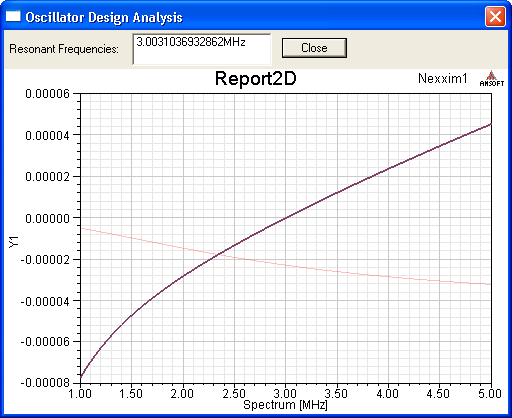Click the 5.00 X-axis tick label
512x418 pixels.
(x=490, y=394)
